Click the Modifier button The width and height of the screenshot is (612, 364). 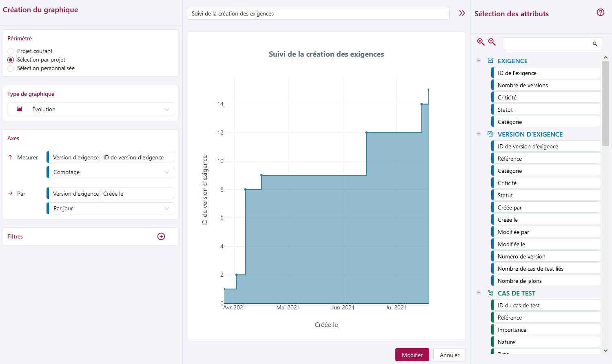tap(412, 355)
